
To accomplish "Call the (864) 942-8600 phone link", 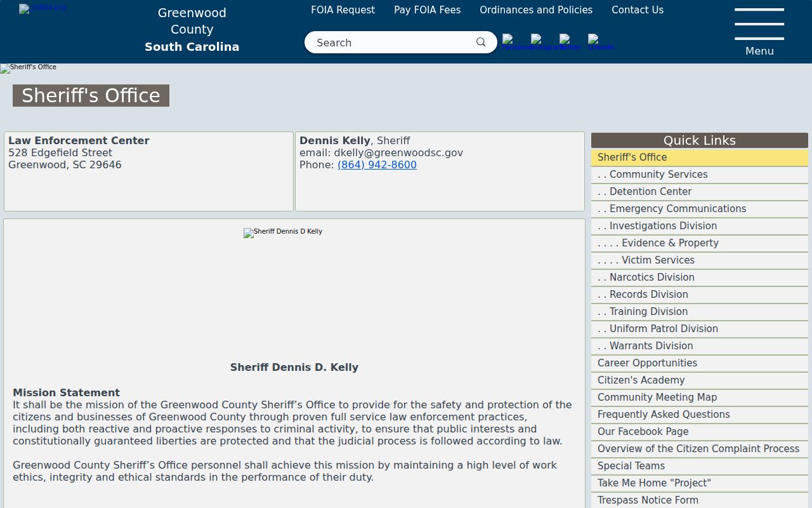I will pyautogui.click(x=377, y=165).
